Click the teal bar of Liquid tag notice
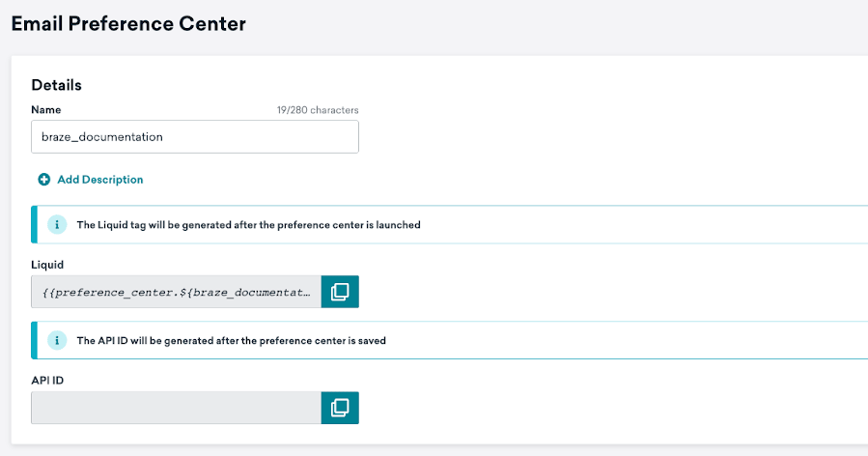The image size is (868, 456). [x=35, y=224]
